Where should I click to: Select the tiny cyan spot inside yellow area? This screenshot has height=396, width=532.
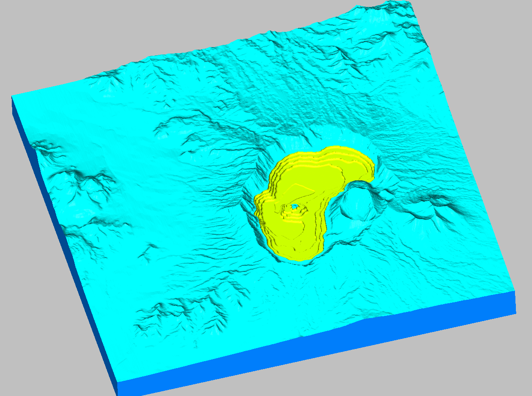294,206
